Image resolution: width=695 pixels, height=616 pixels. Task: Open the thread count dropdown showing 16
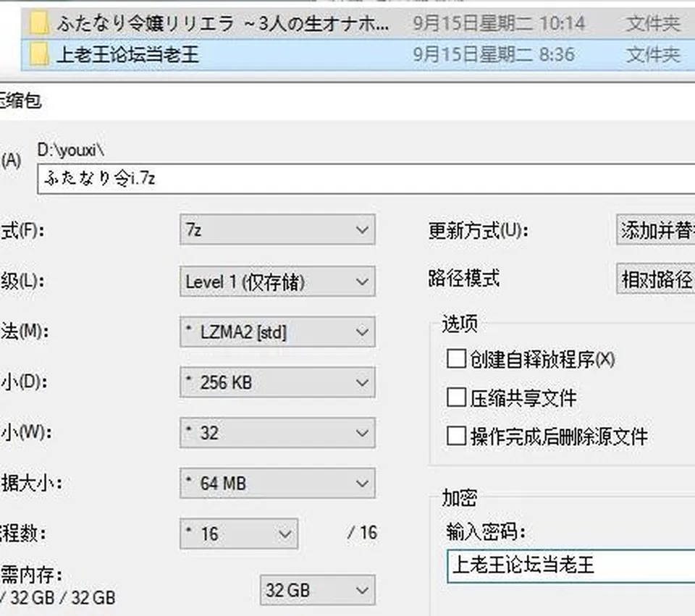pyautogui.click(x=239, y=533)
